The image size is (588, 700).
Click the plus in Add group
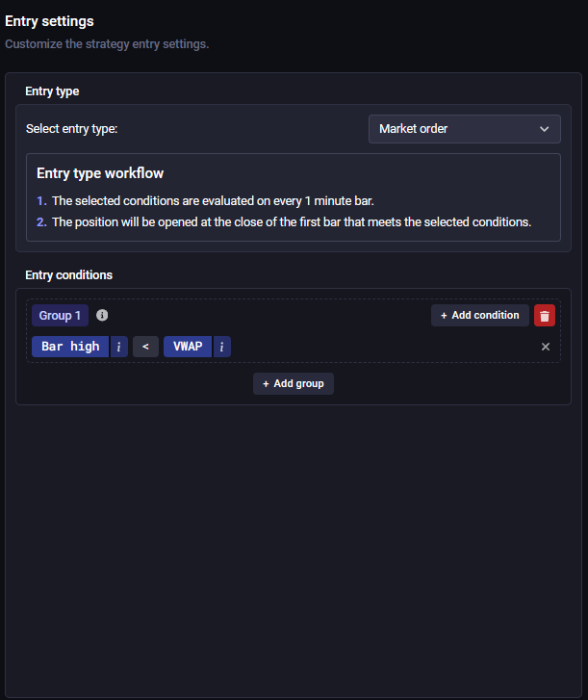tap(266, 384)
